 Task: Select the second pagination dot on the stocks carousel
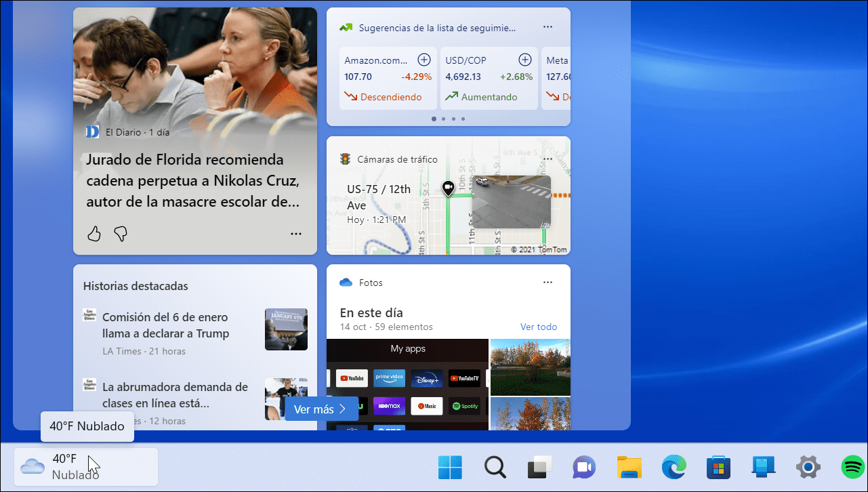click(444, 119)
